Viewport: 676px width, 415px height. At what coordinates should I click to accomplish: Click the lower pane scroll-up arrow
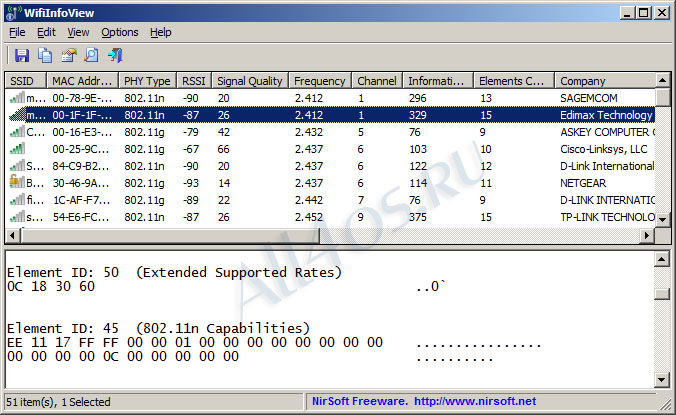[662, 259]
